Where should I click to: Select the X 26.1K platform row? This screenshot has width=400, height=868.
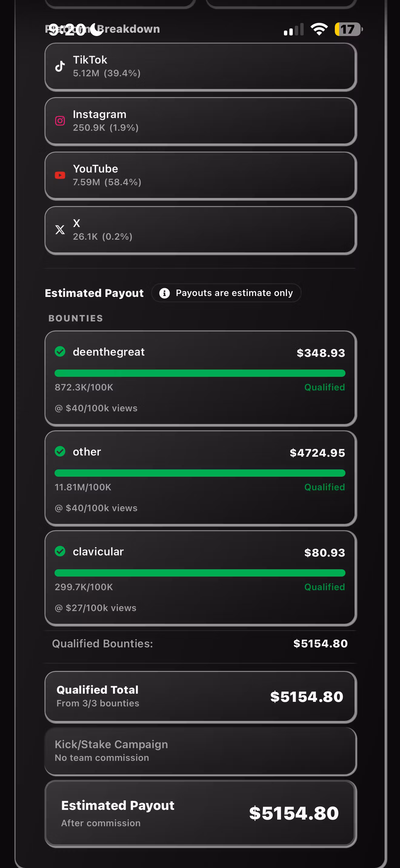(x=201, y=231)
